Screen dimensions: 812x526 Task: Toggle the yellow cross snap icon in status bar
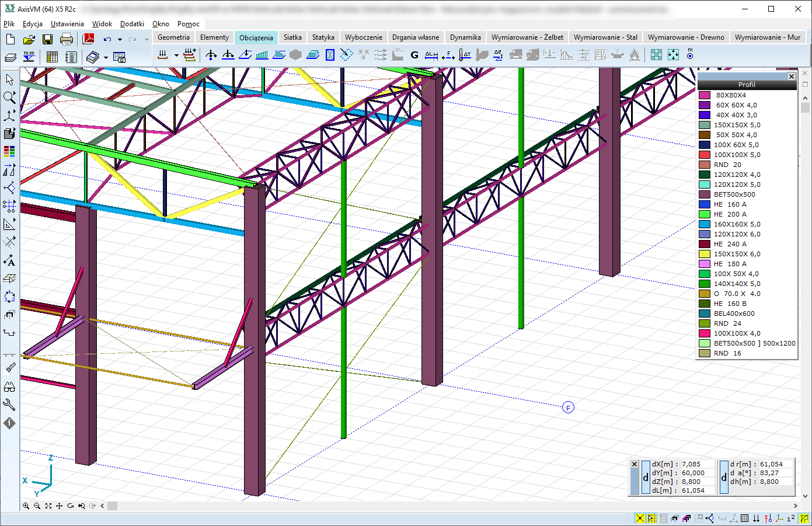click(x=640, y=518)
